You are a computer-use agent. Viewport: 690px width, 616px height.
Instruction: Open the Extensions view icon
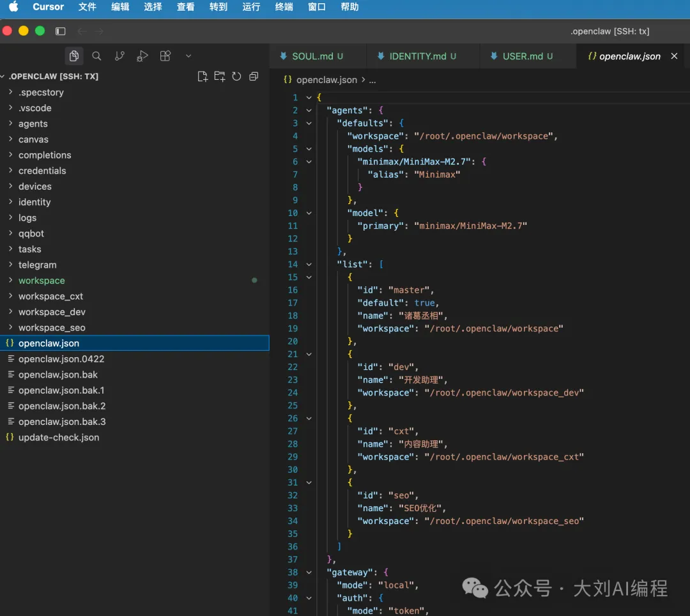(165, 56)
